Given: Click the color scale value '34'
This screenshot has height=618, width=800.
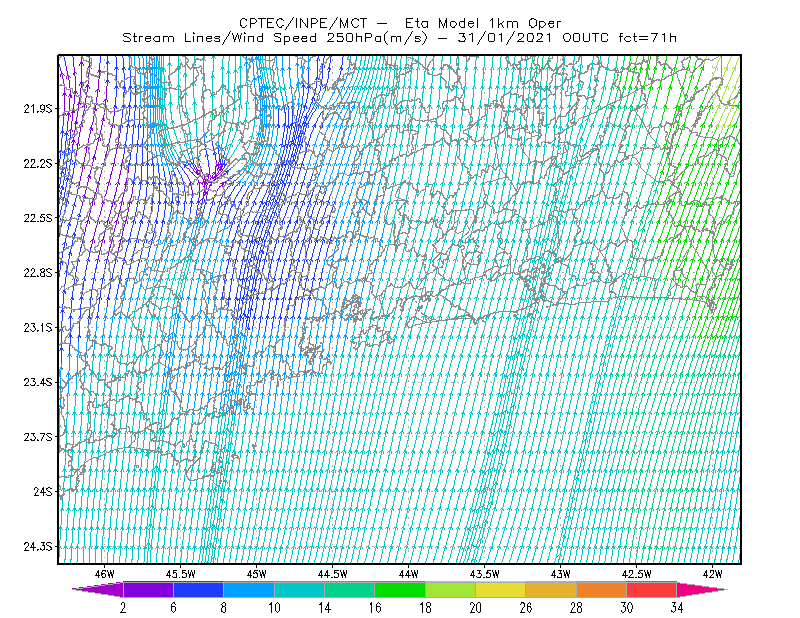Looking at the screenshot, I should (x=677, y=608).
